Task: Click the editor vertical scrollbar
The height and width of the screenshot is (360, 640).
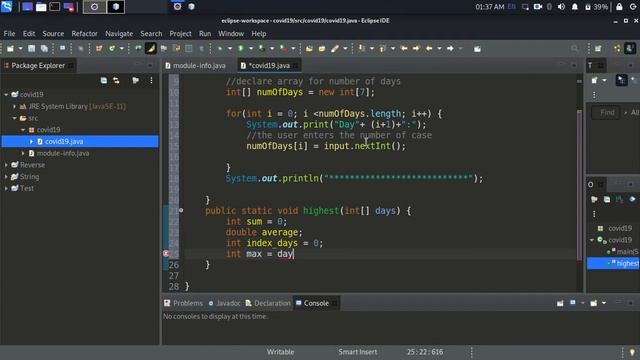Action: [579, 184]
